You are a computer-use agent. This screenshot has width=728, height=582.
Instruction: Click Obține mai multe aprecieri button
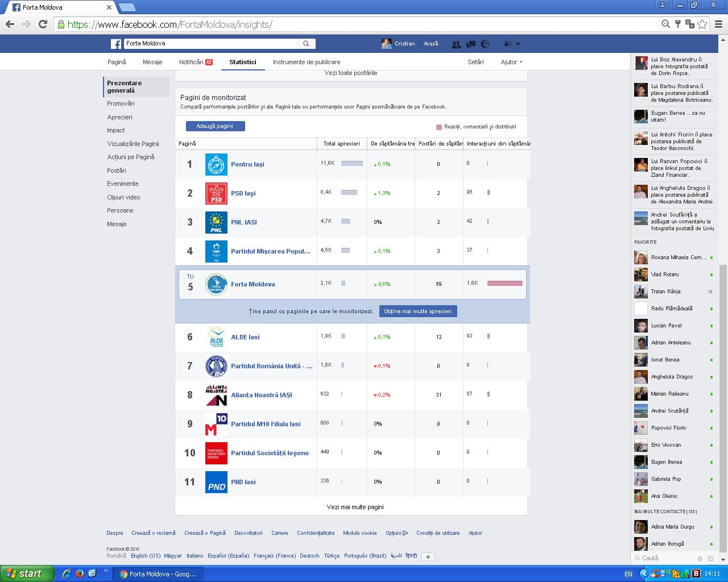(418, 311)
